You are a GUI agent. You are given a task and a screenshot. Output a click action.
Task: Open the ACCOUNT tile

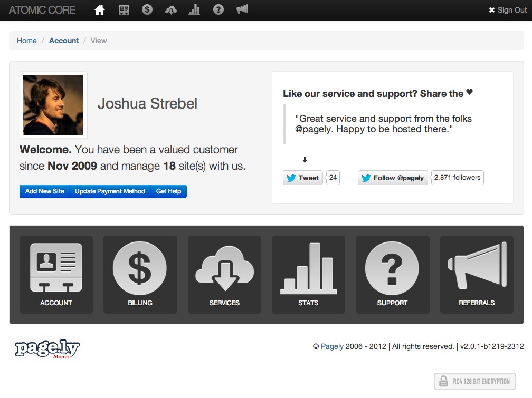tap(56, 274)
